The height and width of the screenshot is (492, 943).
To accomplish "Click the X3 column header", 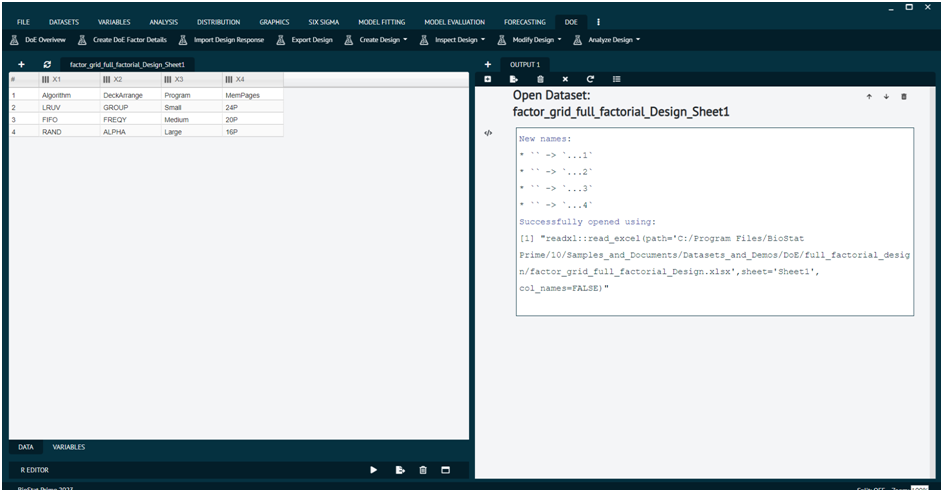I will 192,79.
